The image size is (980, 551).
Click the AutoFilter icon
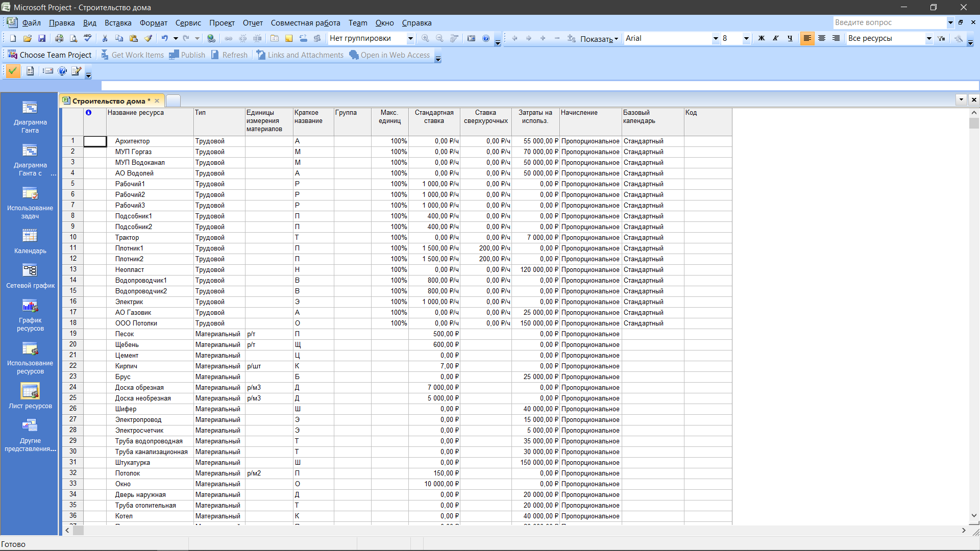tap(942, 38)
